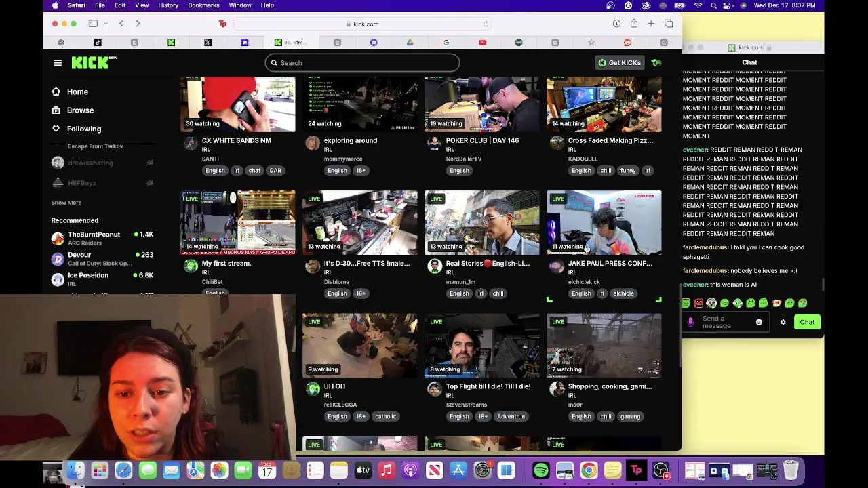The image size is (868, 488).
Task: Open a new Safari tab
Action: tap(651, 24)
